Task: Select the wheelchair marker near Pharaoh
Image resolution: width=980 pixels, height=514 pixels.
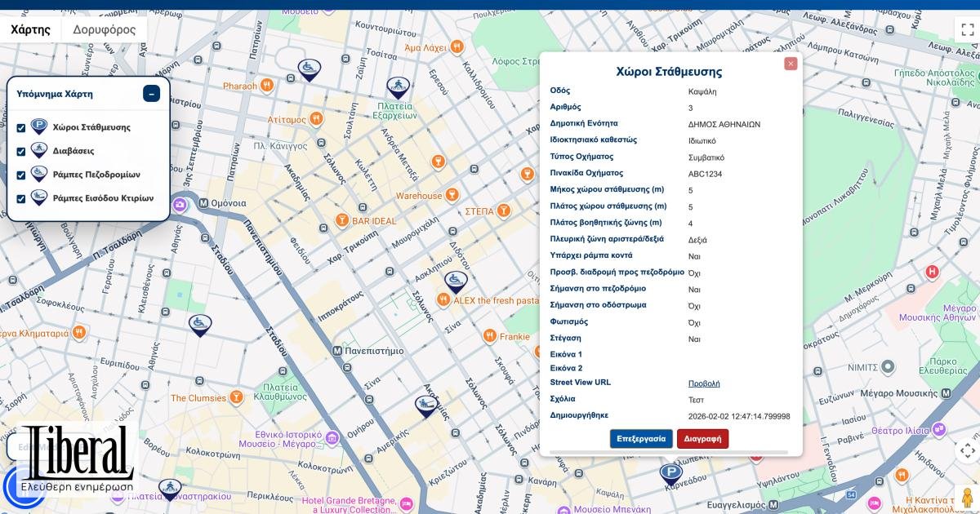Action: click(x=309, y=69)
